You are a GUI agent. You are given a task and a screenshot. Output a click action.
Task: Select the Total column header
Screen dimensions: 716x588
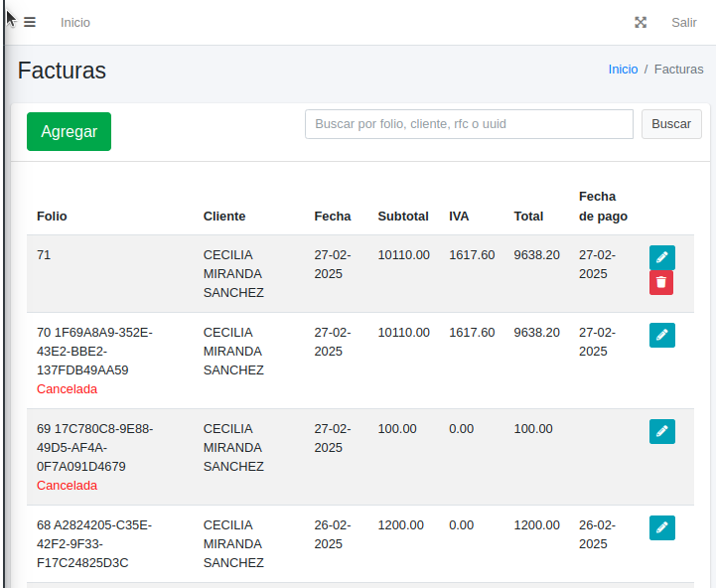coord(529,216)
